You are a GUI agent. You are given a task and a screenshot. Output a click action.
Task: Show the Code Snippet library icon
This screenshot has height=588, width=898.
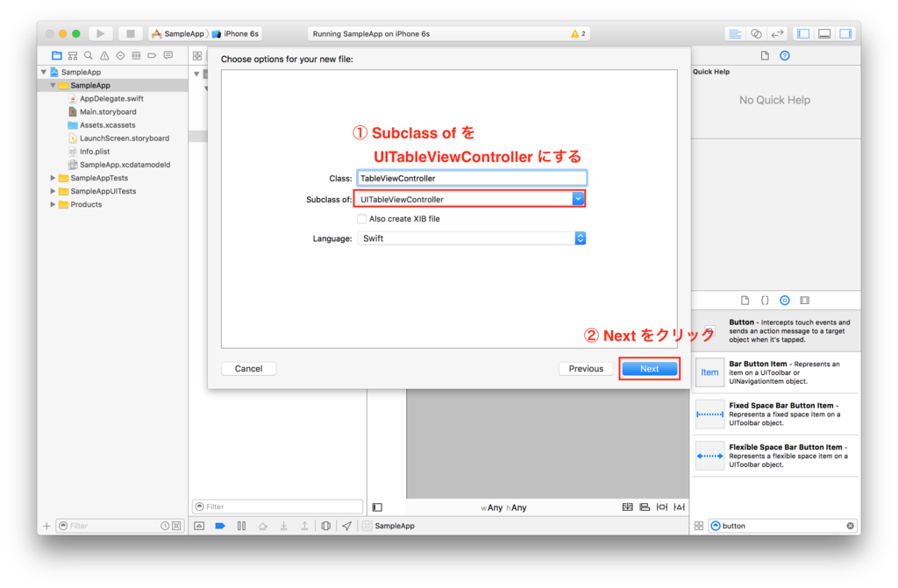[765, 300]
